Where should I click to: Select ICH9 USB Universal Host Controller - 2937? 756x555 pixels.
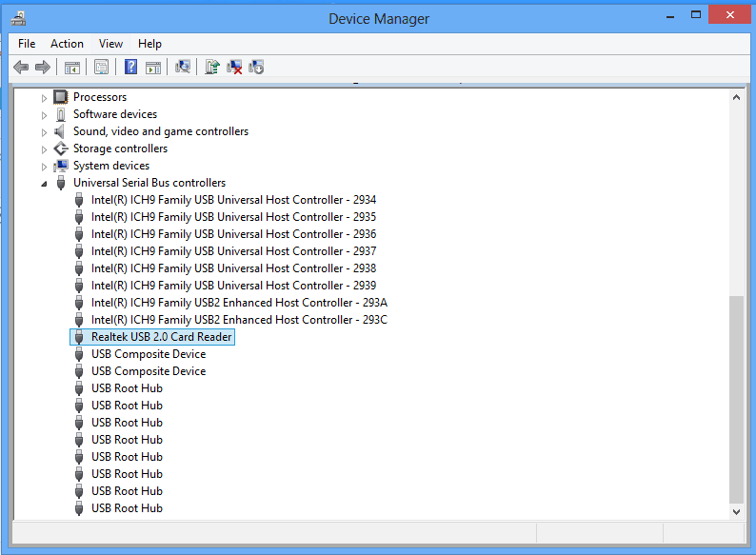[x=233, y=251]
